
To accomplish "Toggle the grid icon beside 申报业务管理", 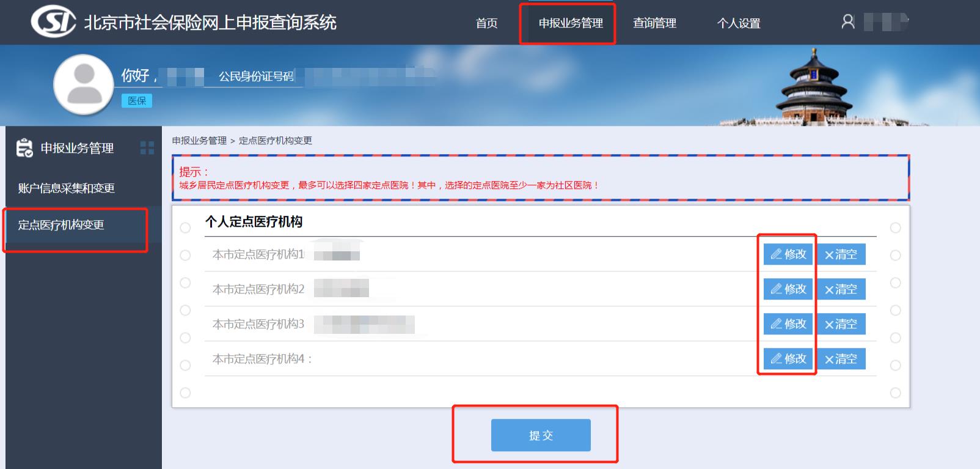I will point(147,147).
